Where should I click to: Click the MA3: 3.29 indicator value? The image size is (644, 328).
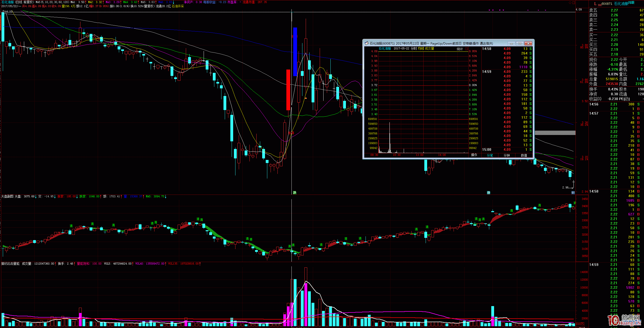click(x=113, y=2)
